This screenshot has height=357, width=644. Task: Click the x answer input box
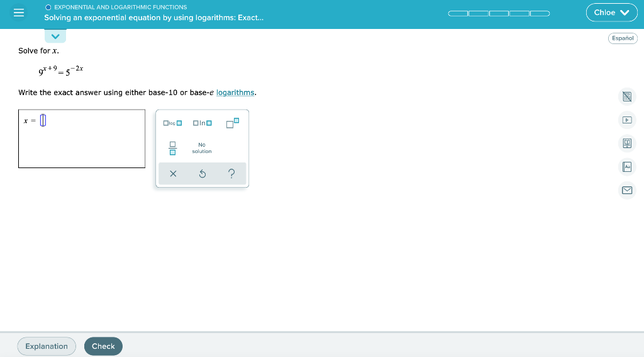pos(43,120)
